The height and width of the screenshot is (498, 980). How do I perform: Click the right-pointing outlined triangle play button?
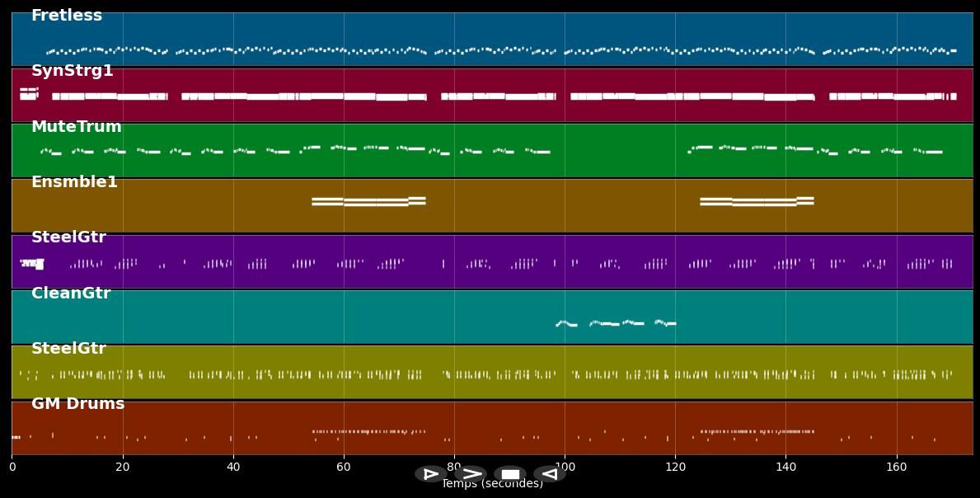430,473
